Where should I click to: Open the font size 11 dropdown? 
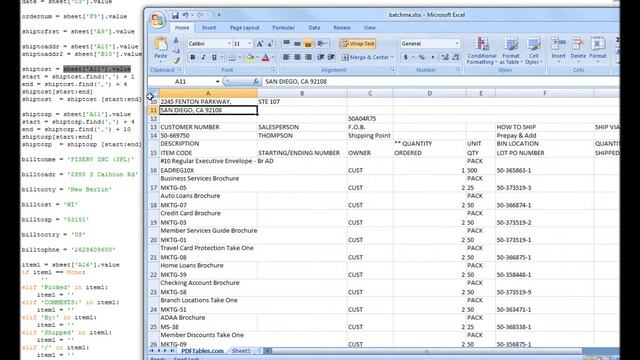click(250, 44)
